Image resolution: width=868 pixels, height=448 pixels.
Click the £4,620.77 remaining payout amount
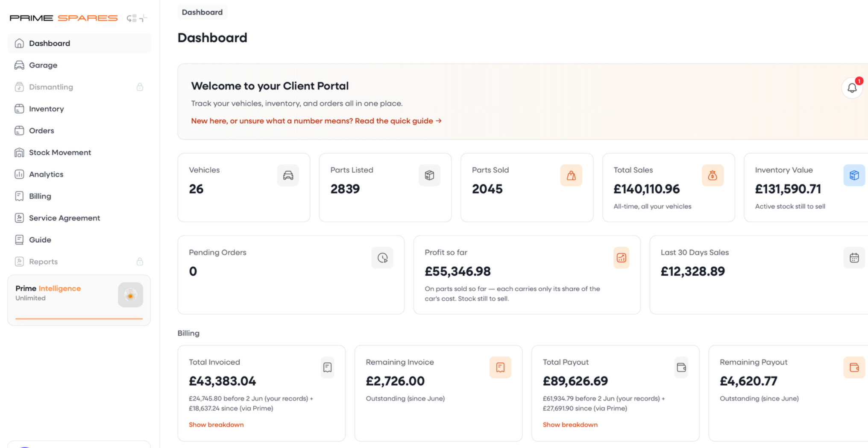click(x=748, y=381)
